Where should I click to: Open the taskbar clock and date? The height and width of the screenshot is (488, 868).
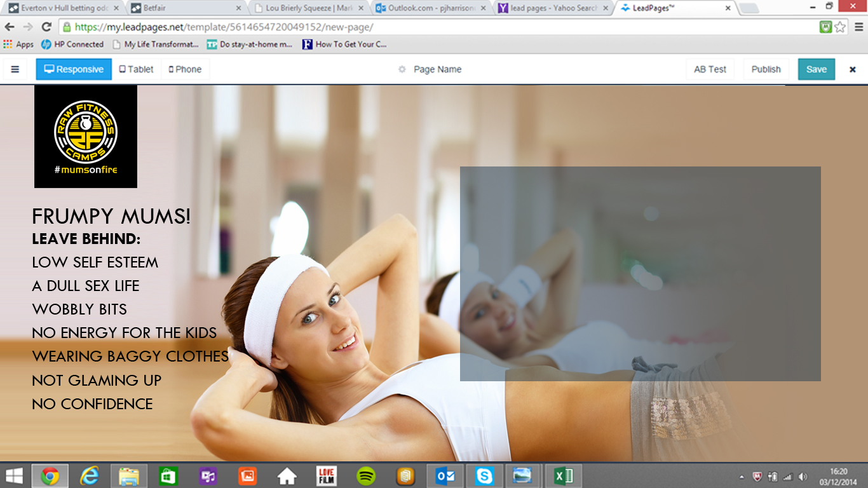(839, 476)
